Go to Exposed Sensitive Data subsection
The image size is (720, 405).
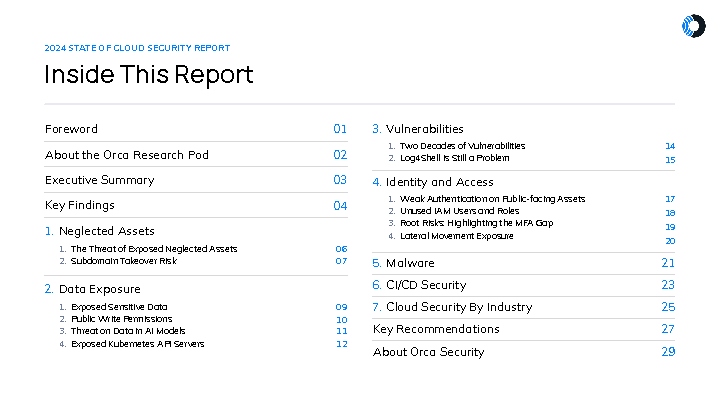[119, 307]
